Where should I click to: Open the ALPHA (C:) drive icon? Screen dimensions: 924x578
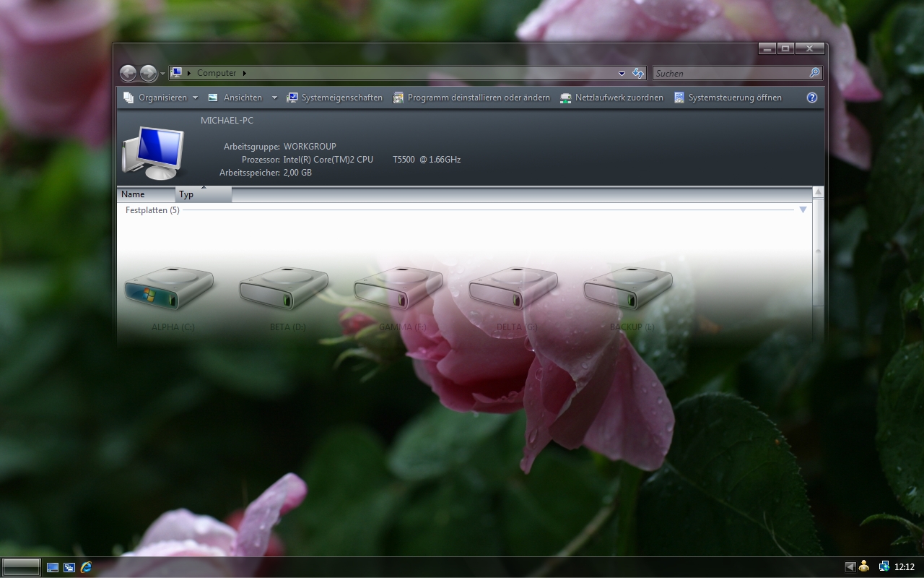(170, 288)
